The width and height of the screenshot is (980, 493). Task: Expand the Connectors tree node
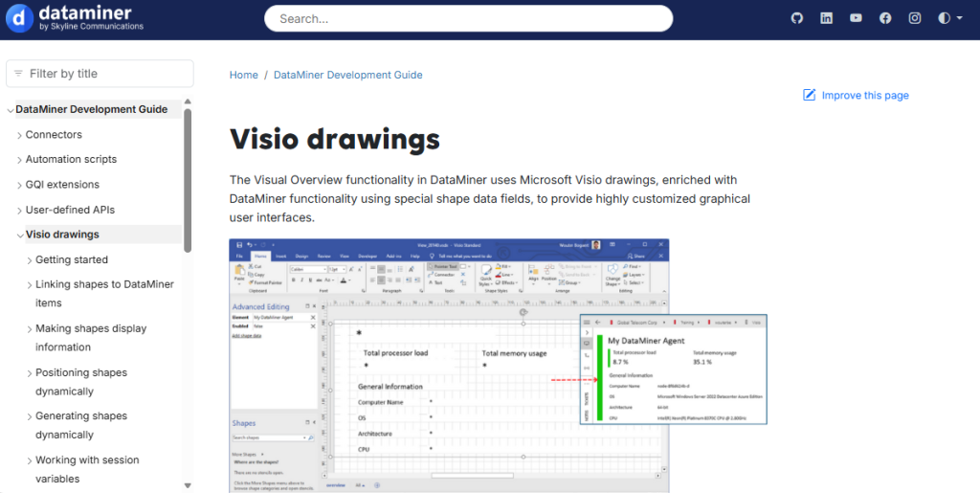(x=19, y=136)
